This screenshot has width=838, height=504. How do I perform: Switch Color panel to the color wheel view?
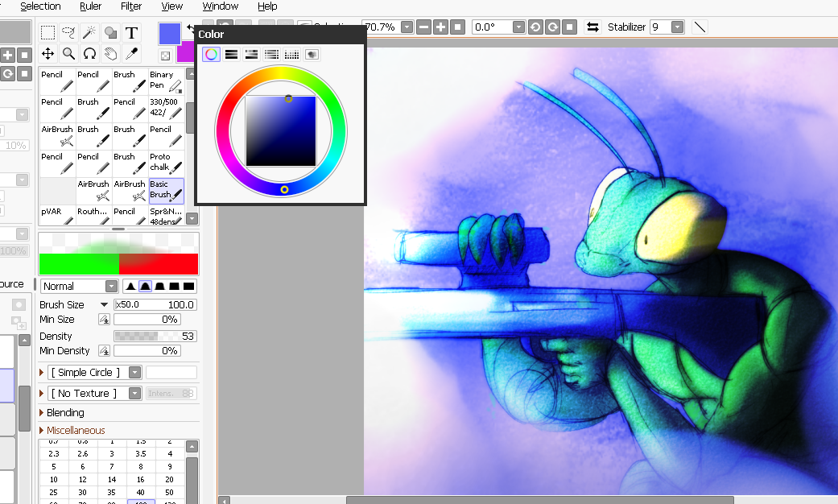pos(211,54)
